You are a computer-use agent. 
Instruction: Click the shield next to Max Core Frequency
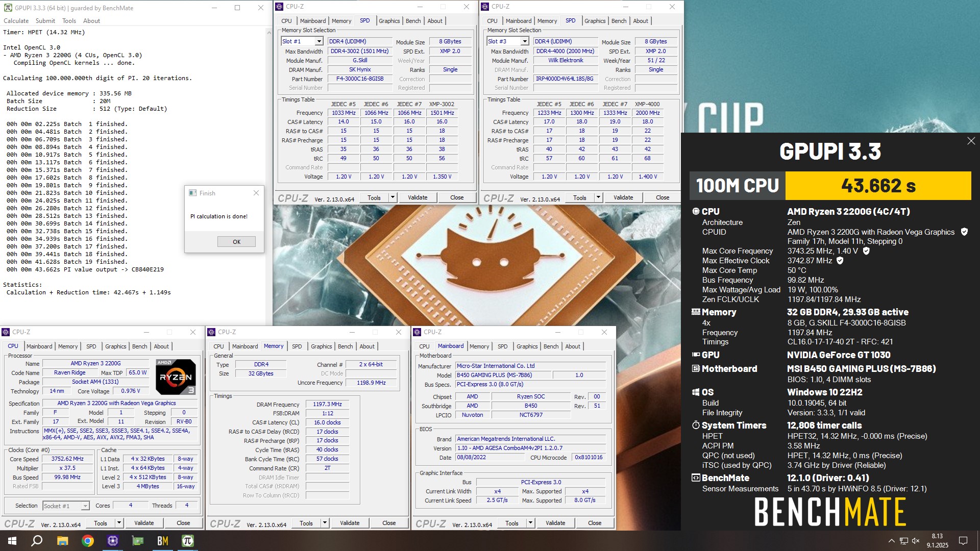coord(866,251)
